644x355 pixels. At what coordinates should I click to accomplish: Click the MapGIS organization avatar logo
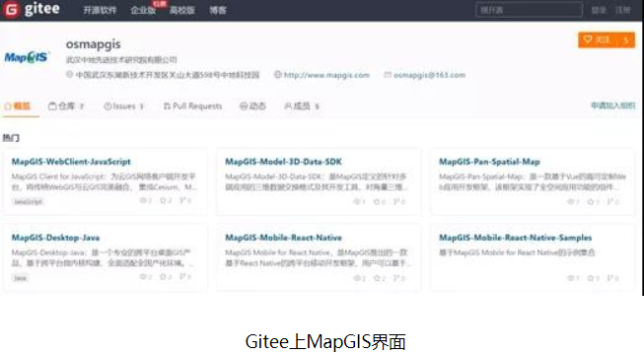click(x=27, y=57)
